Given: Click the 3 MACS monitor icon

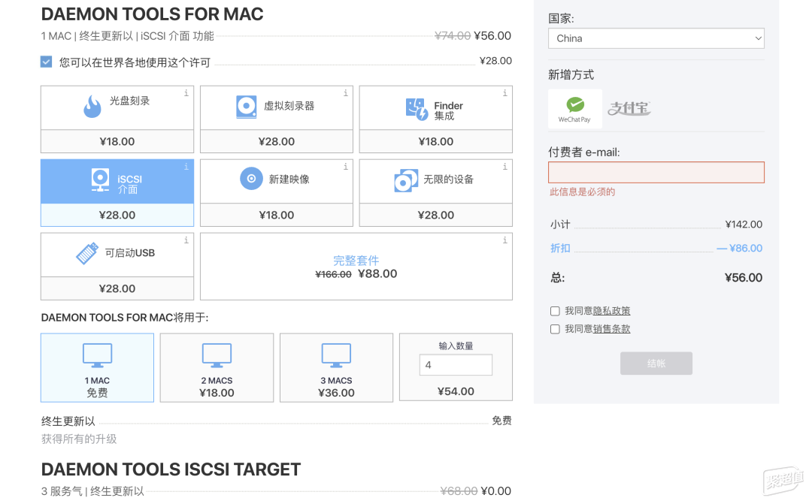Looking at the screenshot, I should [336, 355].
